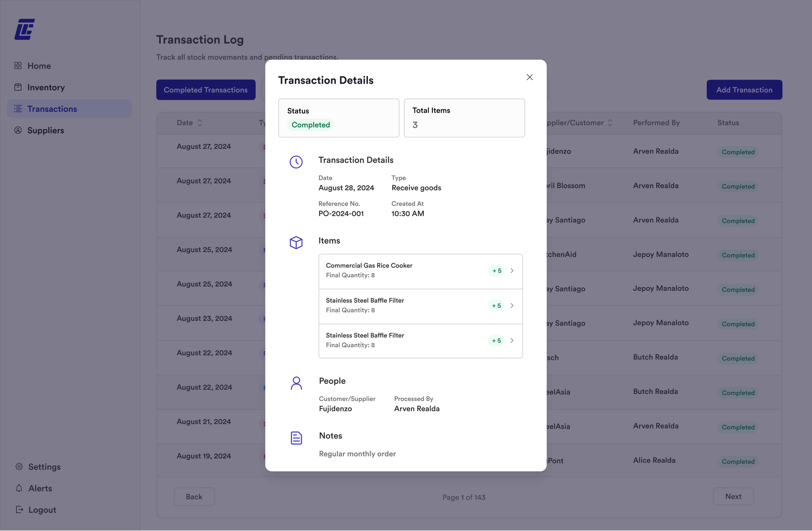This screenshot has width=812, height=531.
Task: Open the Suppliers menu item
Action: coord(69,130)
